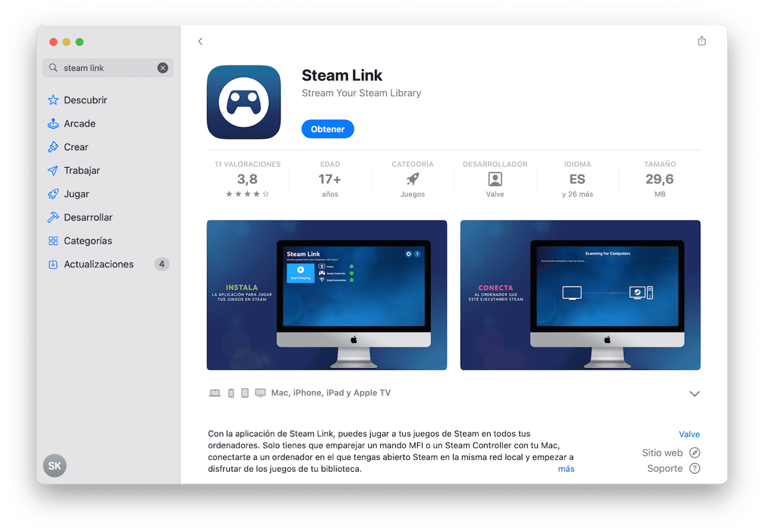The image size is (764, 532).
Task: Click the Steam Link app icon
Action: (x=244, y=102)
